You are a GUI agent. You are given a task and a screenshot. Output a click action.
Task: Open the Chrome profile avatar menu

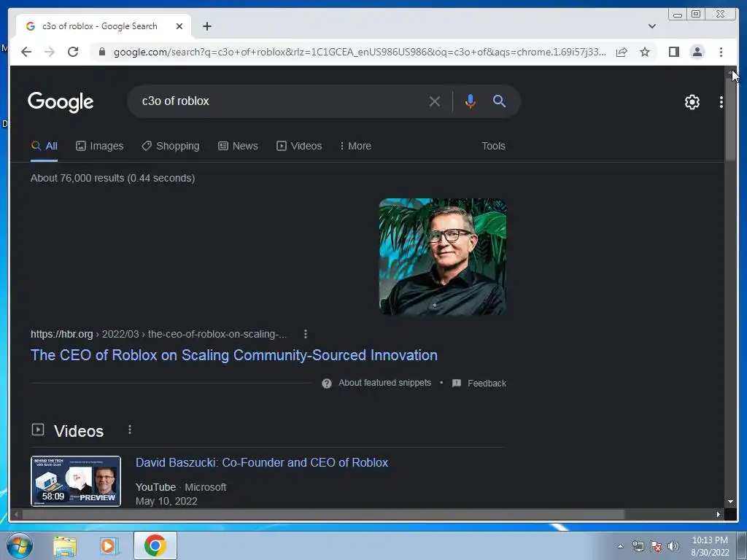pyautogui.click(x=697, y=52)
